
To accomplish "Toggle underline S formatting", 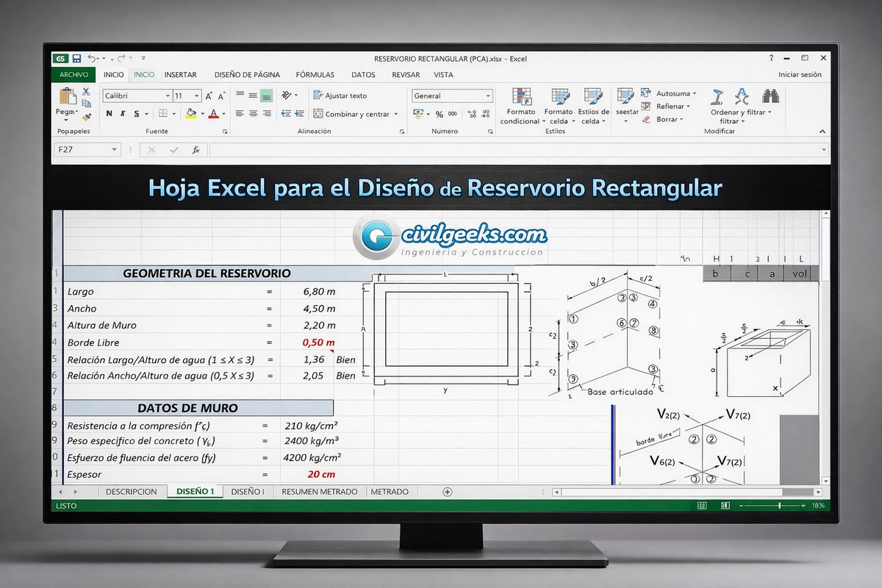I will [x=136, y=114].
